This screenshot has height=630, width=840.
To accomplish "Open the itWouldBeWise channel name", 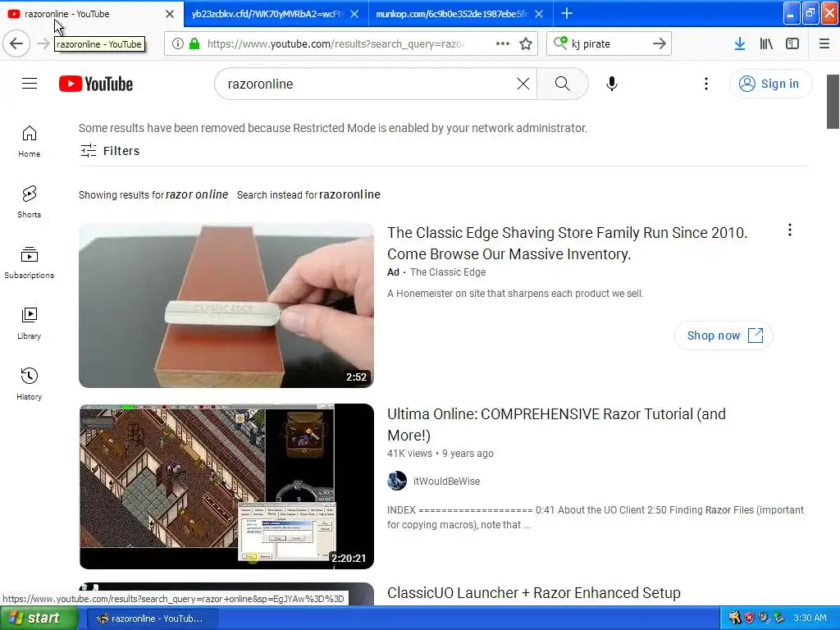I will point(446,481).
